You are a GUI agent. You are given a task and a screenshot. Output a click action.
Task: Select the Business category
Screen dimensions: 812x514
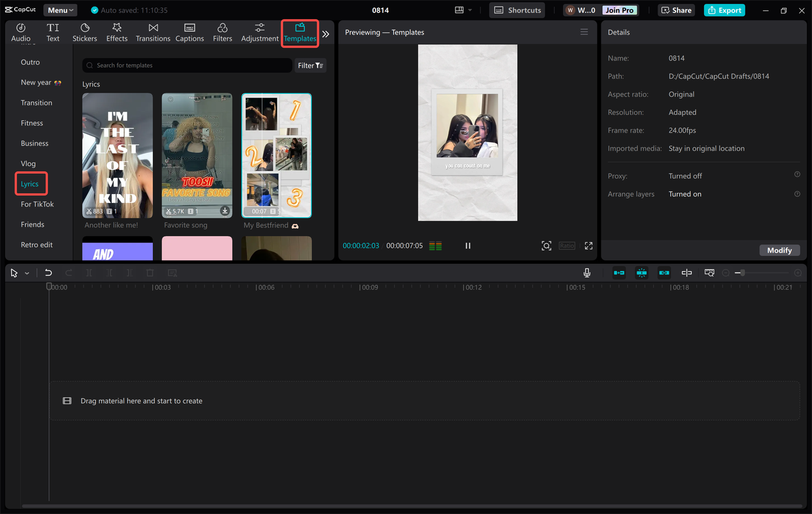click(35, 143)
